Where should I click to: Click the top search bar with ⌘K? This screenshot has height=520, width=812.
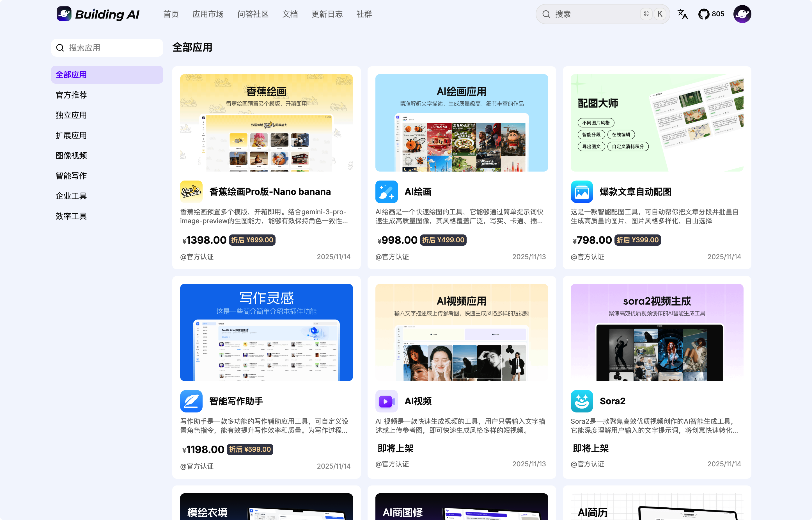(x=602, y=14)
